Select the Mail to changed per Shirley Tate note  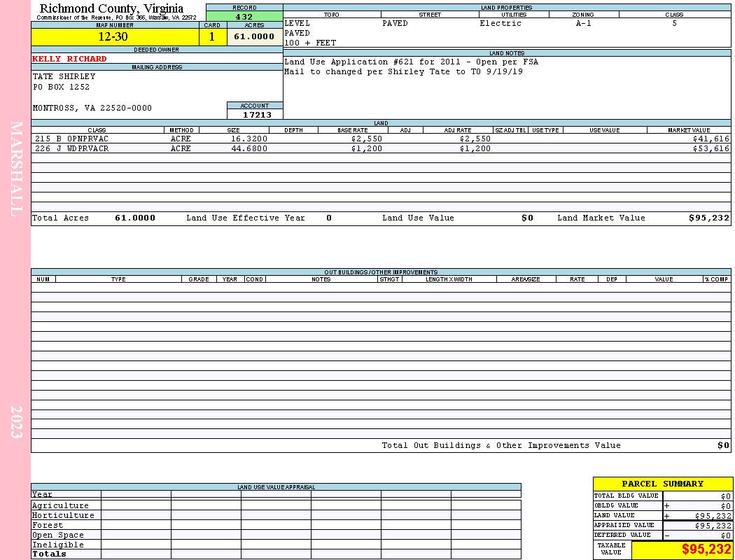(404, 71)
